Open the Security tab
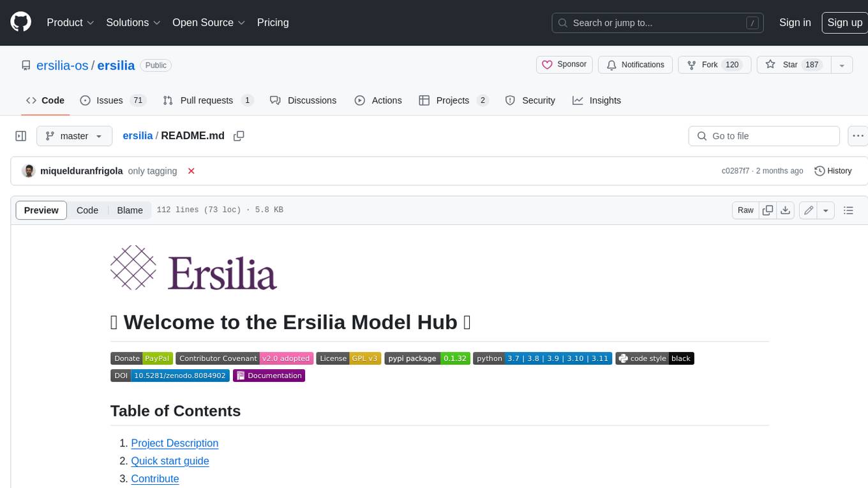 [x=530, y=100]
